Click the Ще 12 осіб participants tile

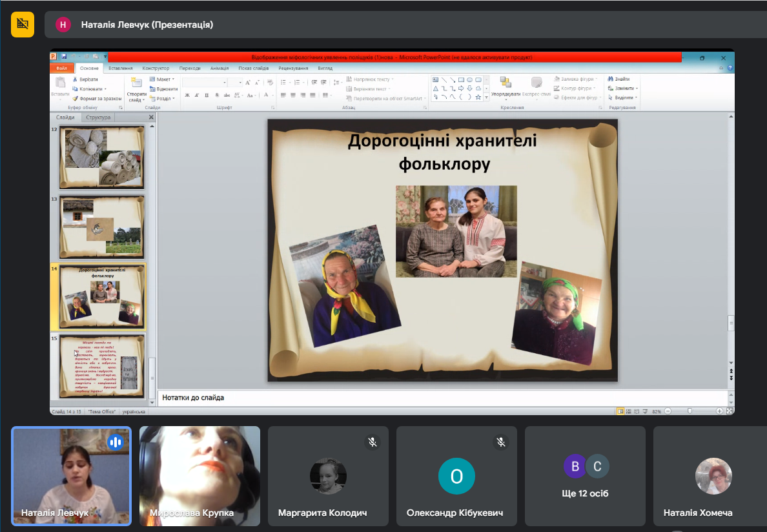pos(585,476)
